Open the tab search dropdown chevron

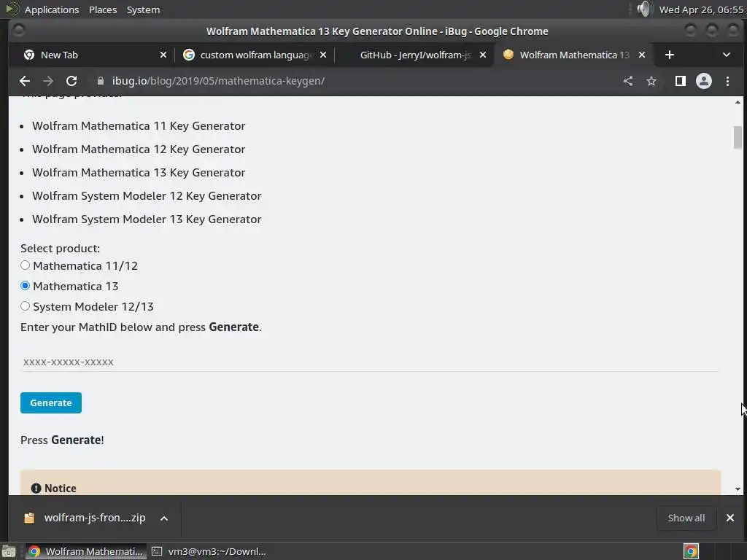(x=726, y=55)
